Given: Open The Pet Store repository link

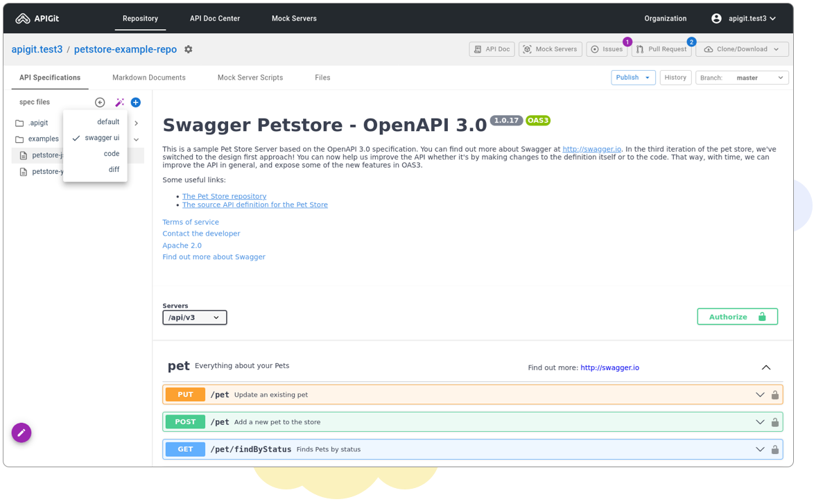Looking at the screenshot, I should pos(224,196).
